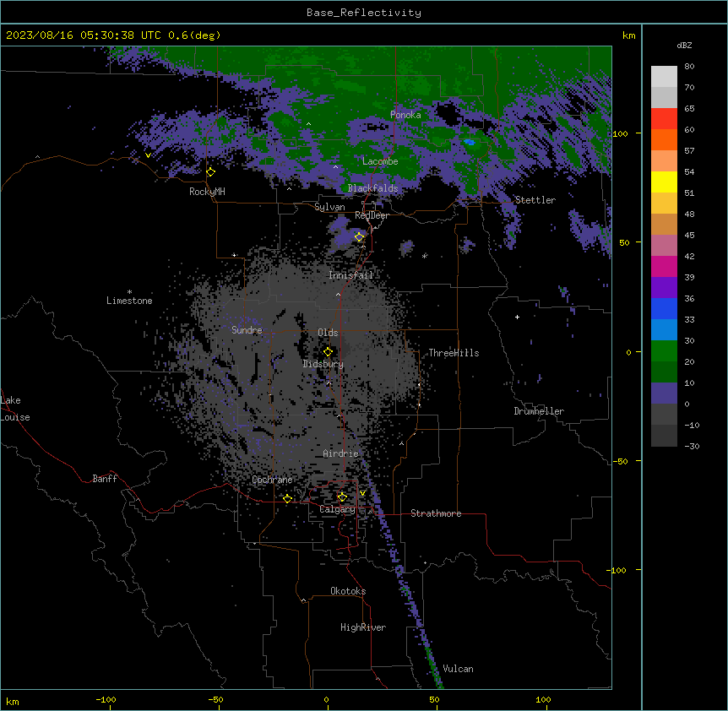Click the Ponoka town label
The image size is (728, 711).
point(405,115)
